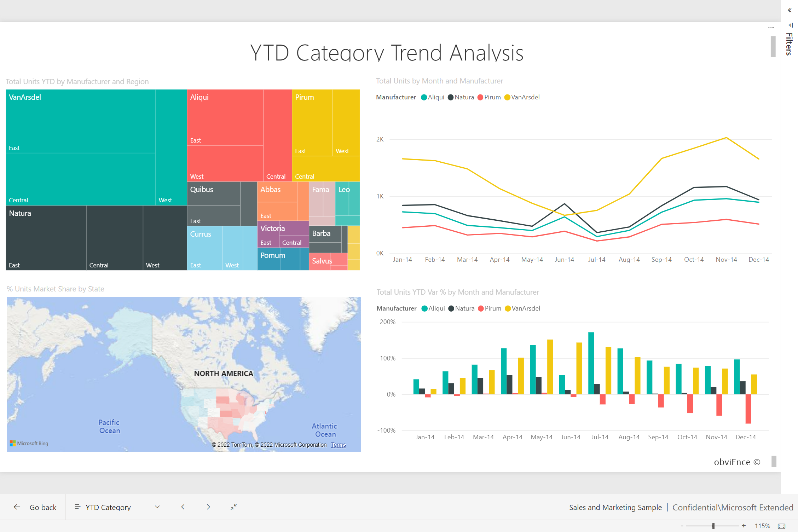
Task: Click the Go back arrow button
Action: click(17, 507)
